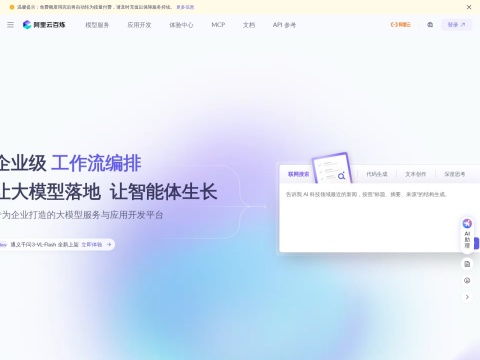Select the 代码生成 tab

[x=377, y=174]
